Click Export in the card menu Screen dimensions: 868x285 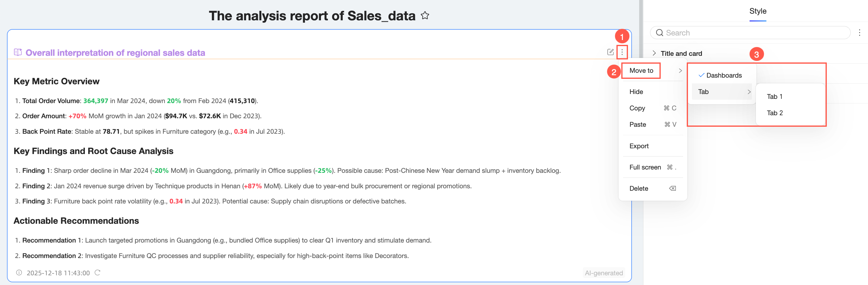639,146
